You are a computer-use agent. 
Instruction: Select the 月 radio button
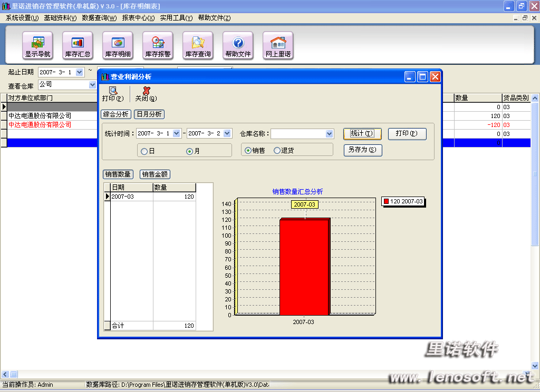190,151
